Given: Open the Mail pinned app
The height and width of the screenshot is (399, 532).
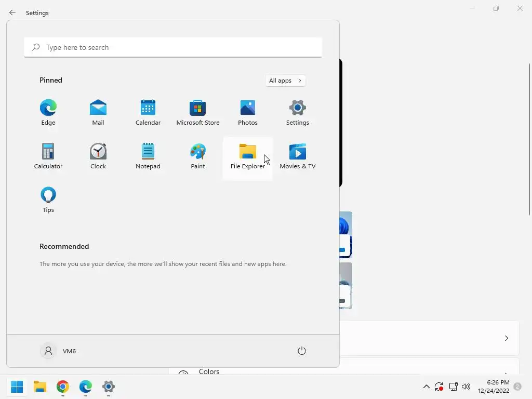Looking at the screenshot, I should [x=98, y=113].
